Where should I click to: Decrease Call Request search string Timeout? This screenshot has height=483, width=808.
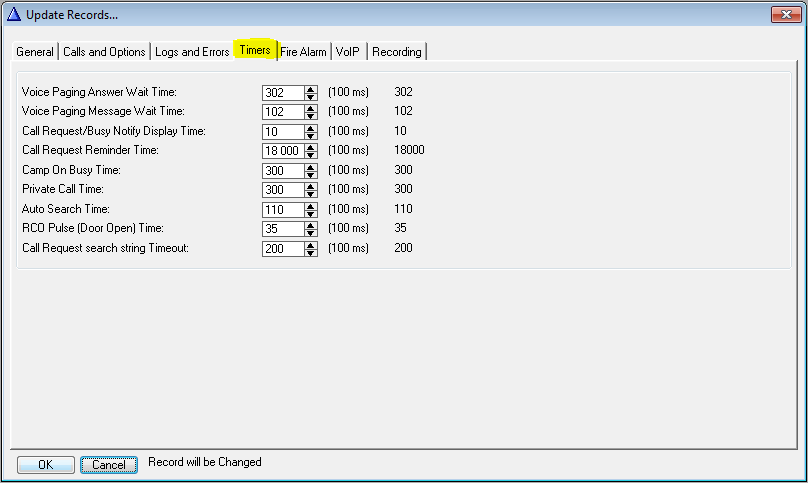[311, 253]
